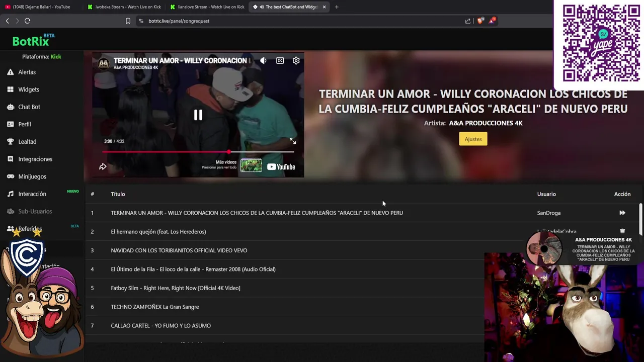Delete El hermano quejón from queue

tap(622, 231)
